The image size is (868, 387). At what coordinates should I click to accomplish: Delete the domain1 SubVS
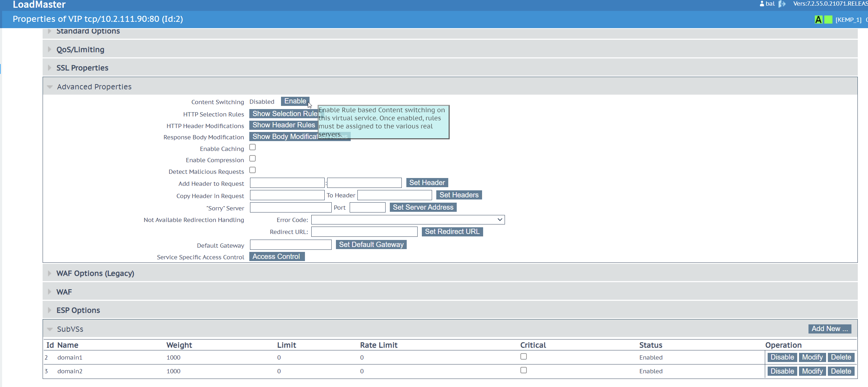point(841,357)
